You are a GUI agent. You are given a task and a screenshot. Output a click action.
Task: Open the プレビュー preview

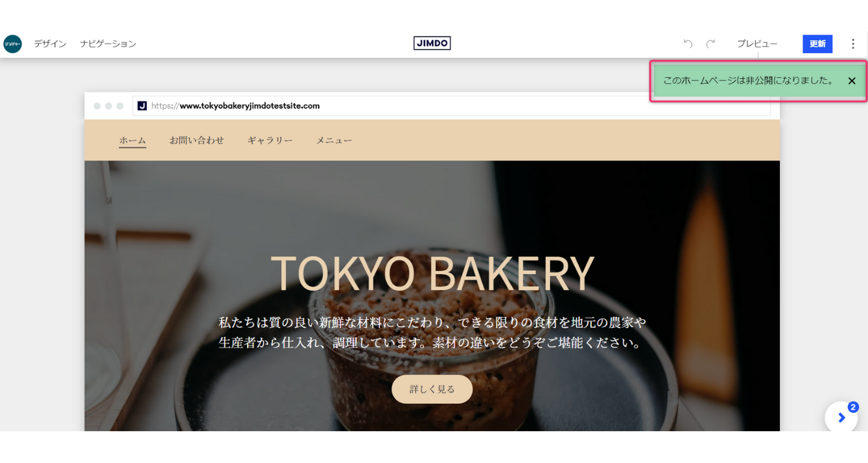757,44
